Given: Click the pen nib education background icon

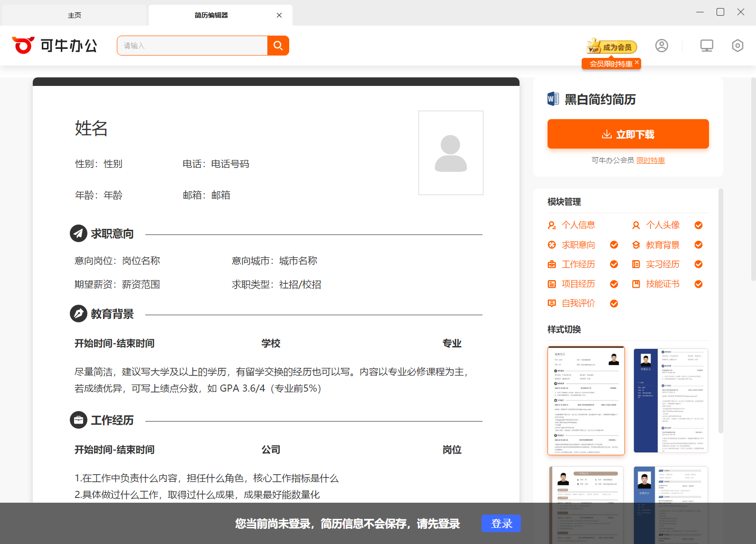Looking at the screenshot, I should pos(78,313).
